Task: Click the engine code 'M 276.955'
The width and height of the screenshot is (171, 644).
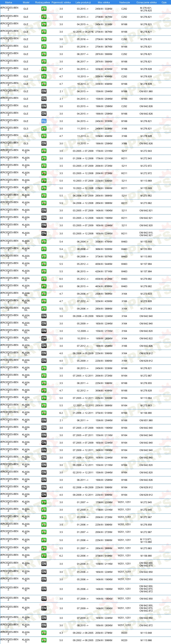Action: [x=146, y=383]
